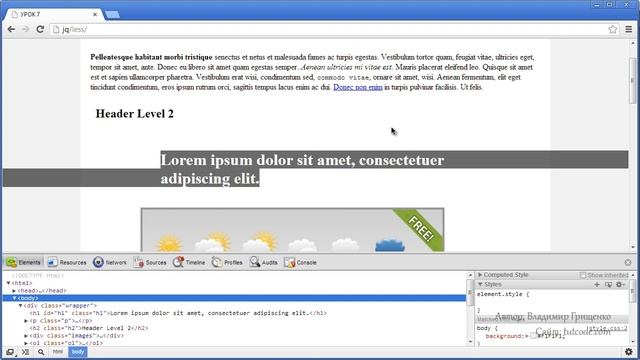Switch to the Profiles panel

coord(227,262)
